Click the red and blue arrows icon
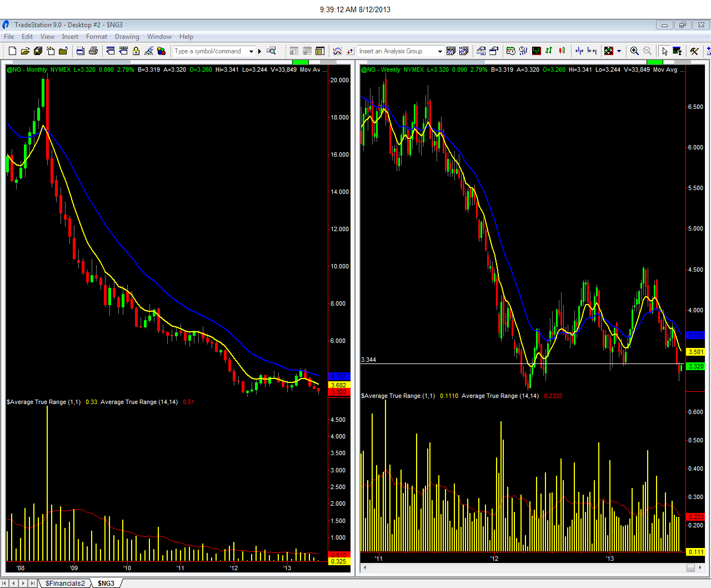 pos(350,51)
